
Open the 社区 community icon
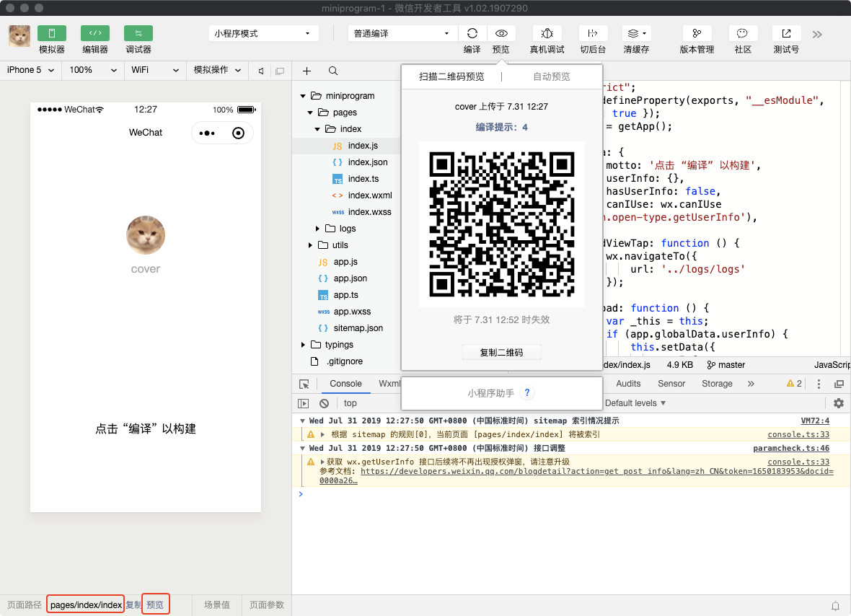click(742, 34)
